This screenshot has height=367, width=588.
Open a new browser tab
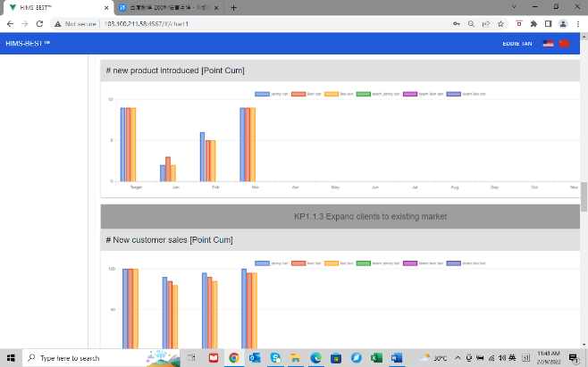tap(233, 7)
